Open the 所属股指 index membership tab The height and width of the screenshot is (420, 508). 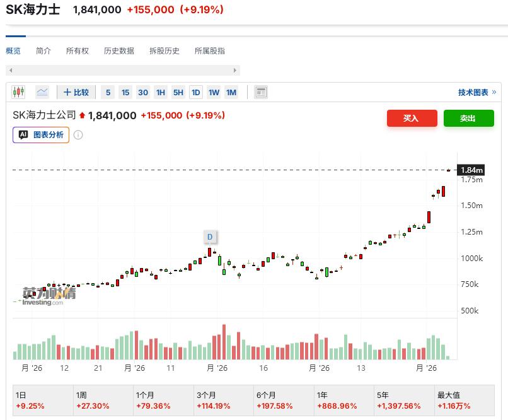210,51
